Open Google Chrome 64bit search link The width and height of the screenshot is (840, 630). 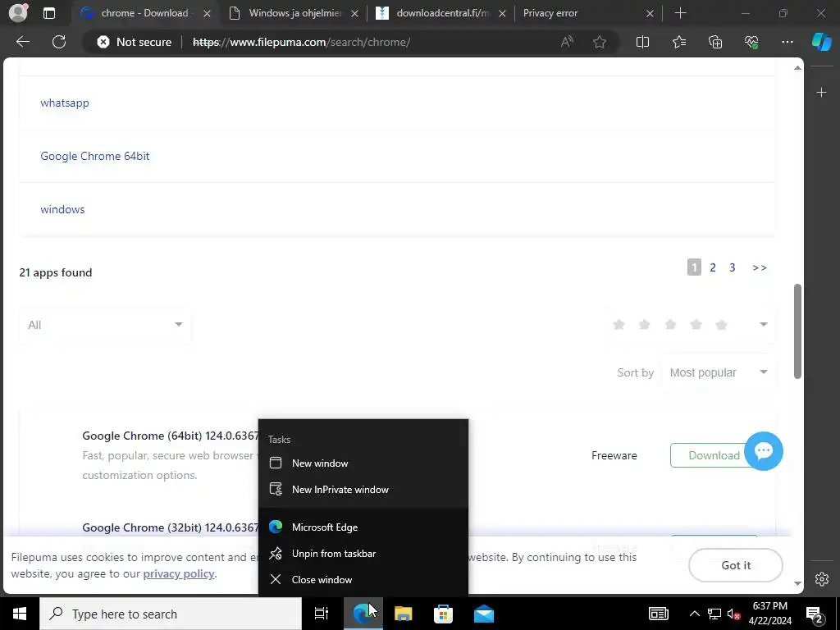point(95,156)
